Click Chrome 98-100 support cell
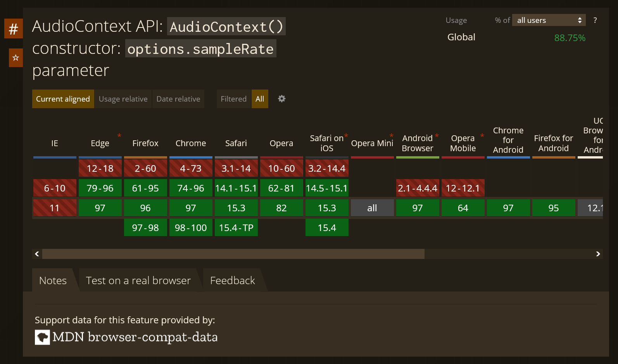Screen dimensions: 618x364 pos(191,228)
